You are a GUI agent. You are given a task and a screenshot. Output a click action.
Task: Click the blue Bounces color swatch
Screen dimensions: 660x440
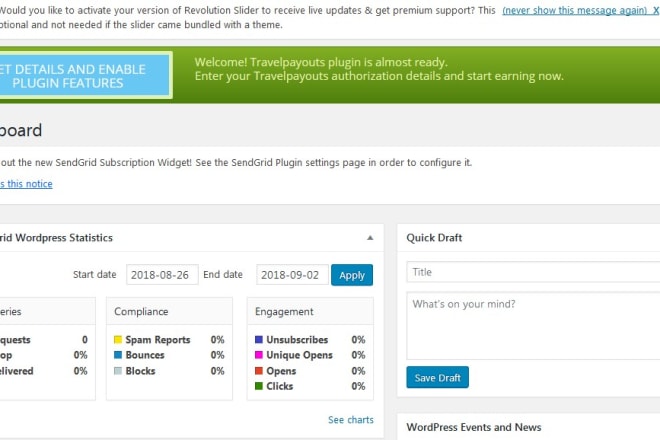[x=118, y=355]
